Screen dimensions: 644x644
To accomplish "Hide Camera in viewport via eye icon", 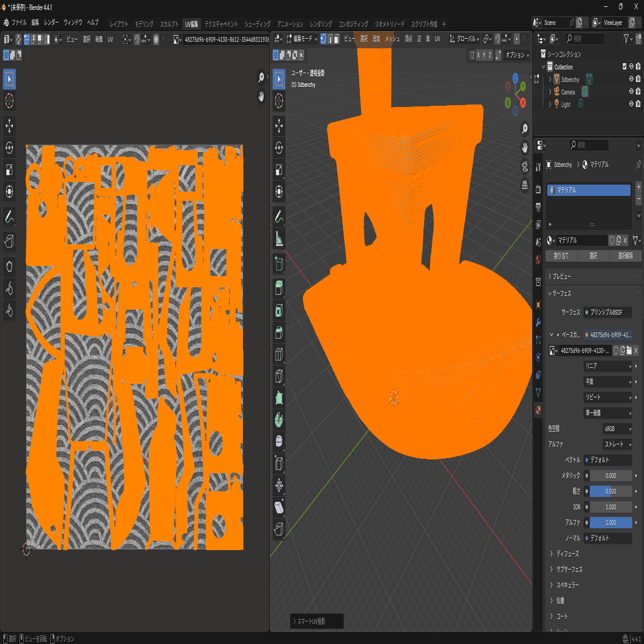I will point(631,91).
